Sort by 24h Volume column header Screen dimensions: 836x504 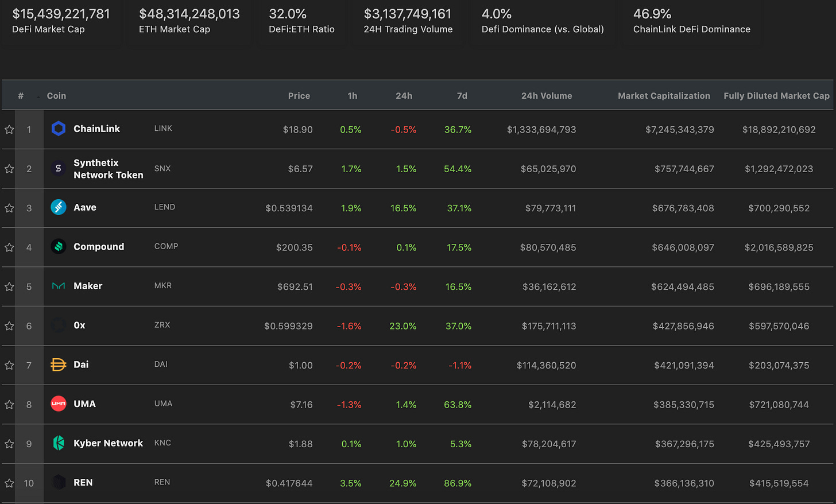(547, 96)
